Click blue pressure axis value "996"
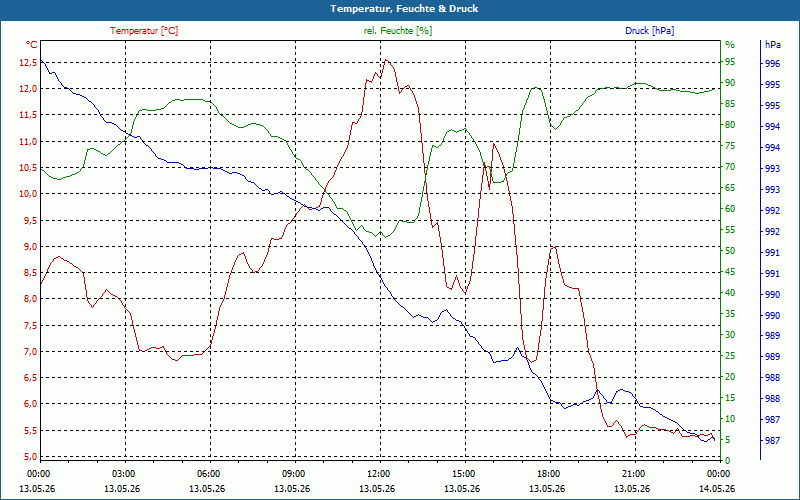800x500 pixels. (772, 64)
